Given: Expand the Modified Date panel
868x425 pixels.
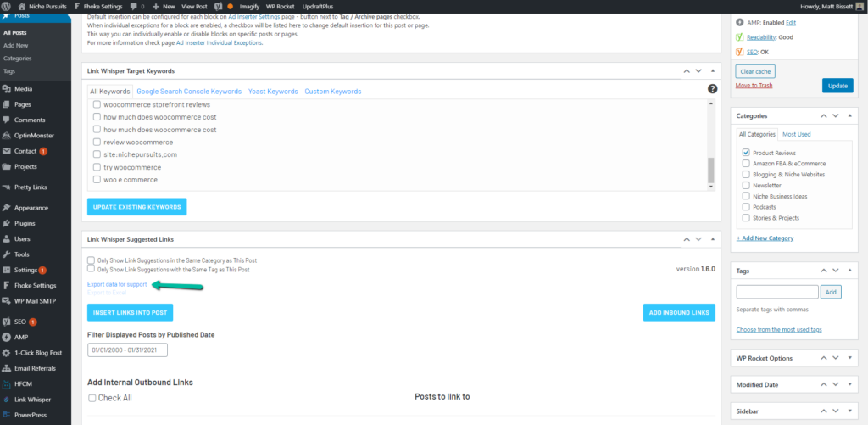Looking at the screenshot, I should [x=849, y=384].
